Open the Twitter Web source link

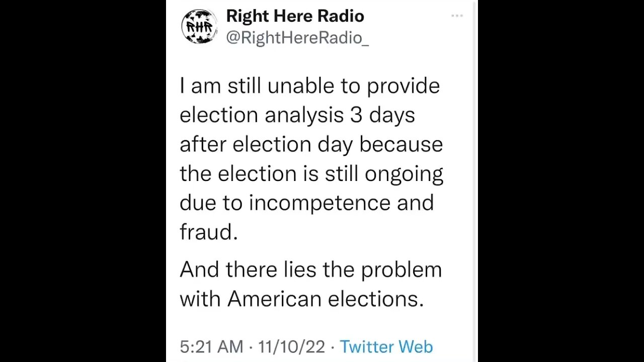386,346
